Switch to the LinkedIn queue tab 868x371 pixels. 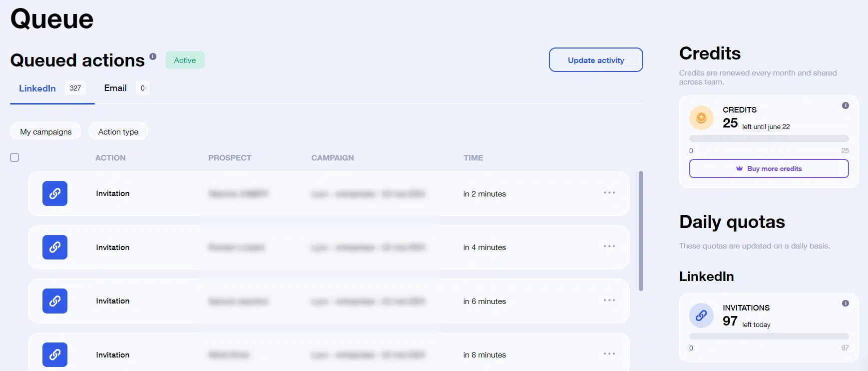pos(37,88)
